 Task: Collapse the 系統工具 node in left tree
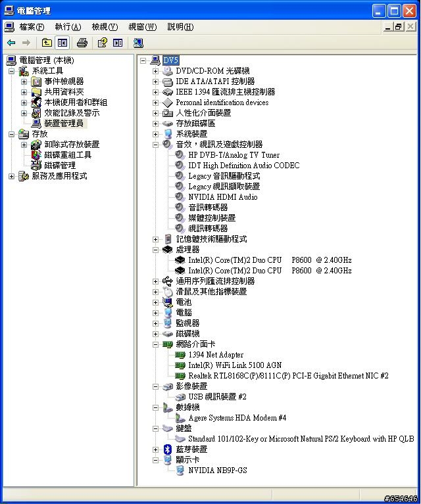point(12,71)
